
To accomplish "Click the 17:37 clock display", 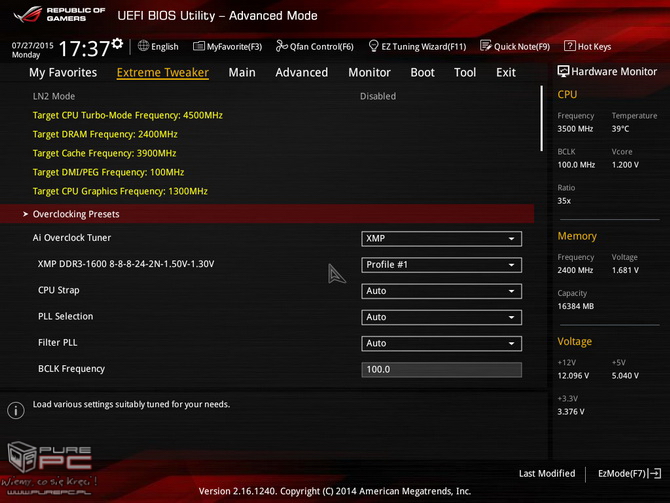I will pyautogui.click(x=84, y=48).
